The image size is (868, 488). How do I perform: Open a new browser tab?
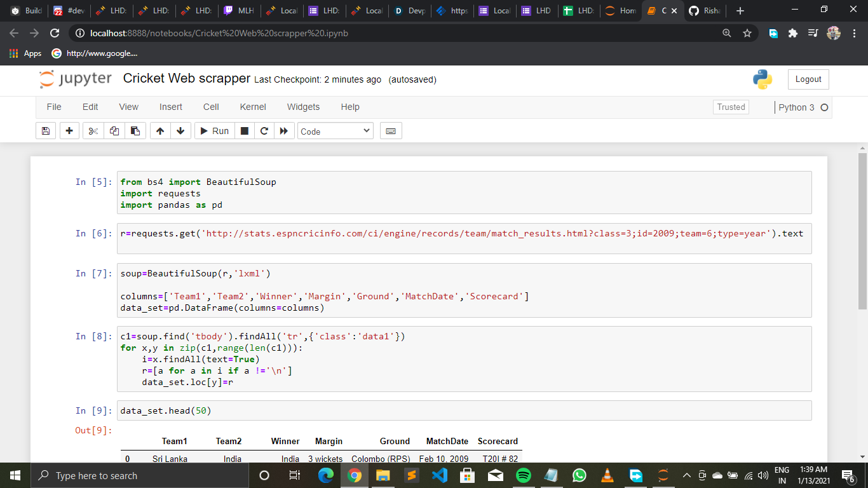click(740, 11)
